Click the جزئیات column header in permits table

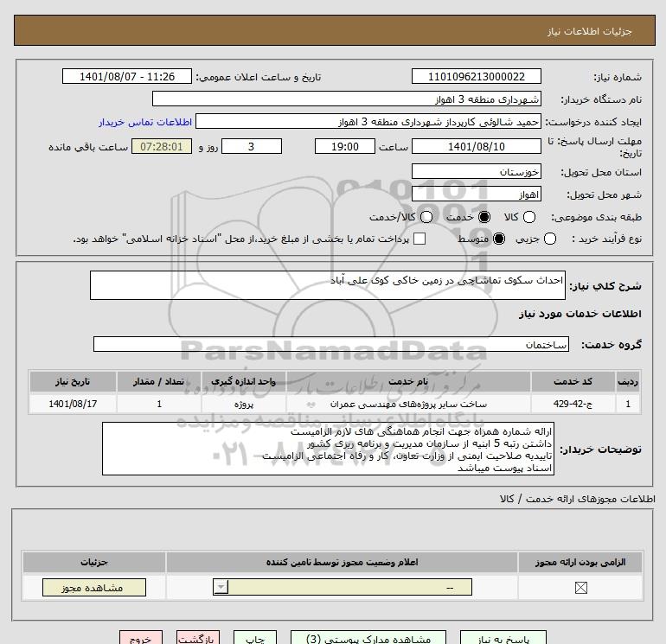click(x=94, y=562)
